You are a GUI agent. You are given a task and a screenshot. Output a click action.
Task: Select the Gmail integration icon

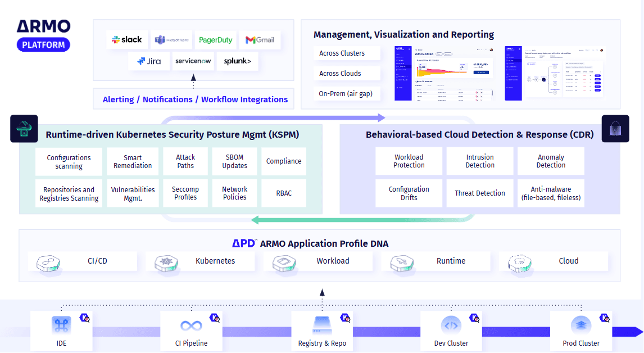pyautogui.click(x=260, y=40)
